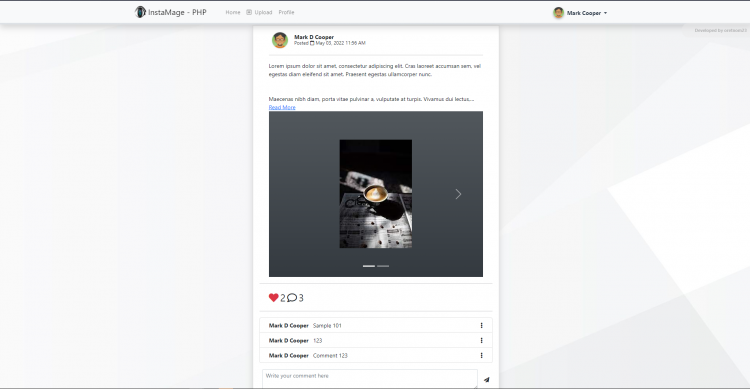Click the Write your comment here field
Viewport: 750px width, 389px height.
pos(370,379)
